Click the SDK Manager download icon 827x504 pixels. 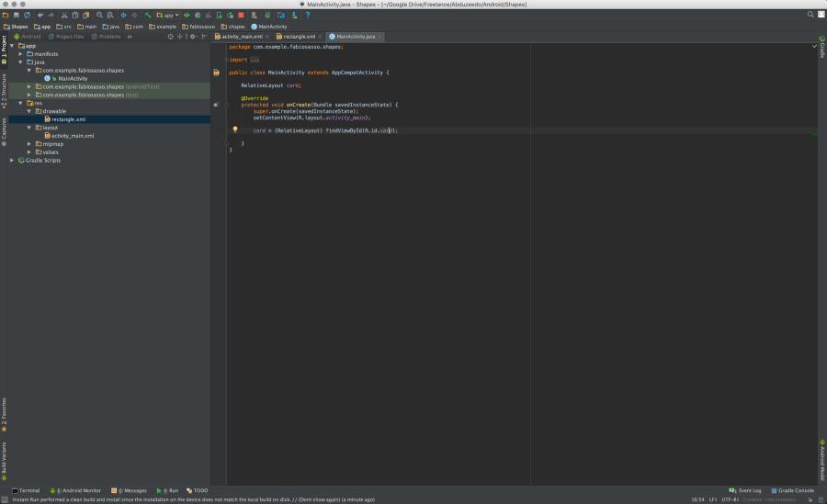(x=294, y=16)
